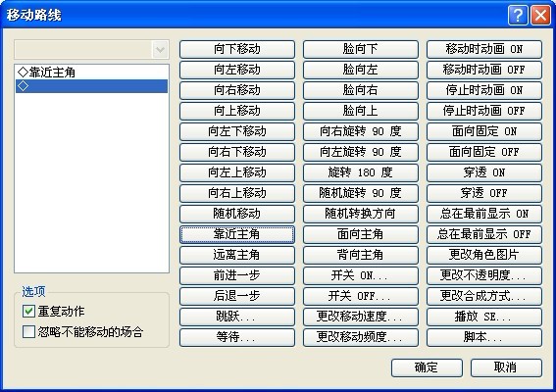Click the 向下移动 button
556x392 pixels.
[x=237, y=49]
